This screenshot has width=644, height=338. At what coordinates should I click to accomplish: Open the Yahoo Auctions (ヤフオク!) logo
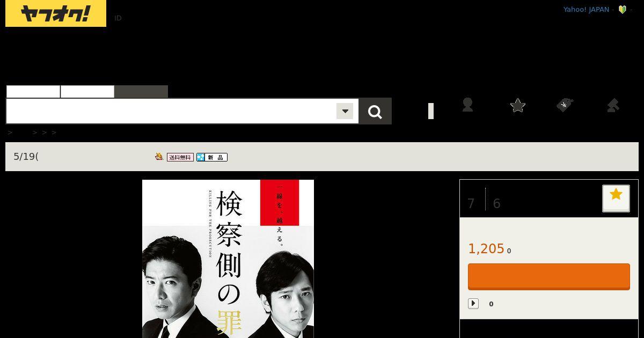[56, 13]
